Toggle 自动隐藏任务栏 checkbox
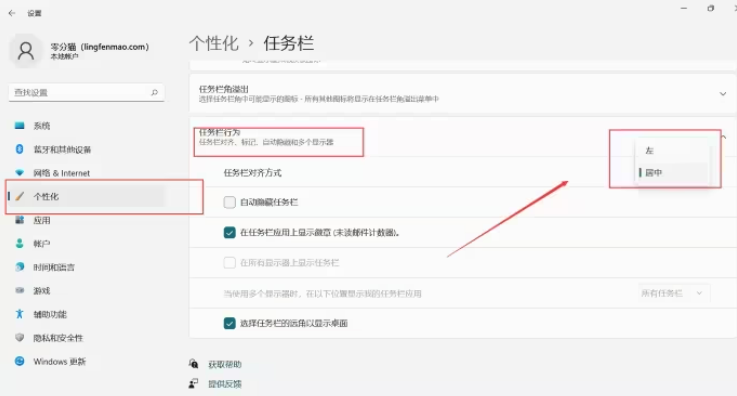 click(229, 202)
